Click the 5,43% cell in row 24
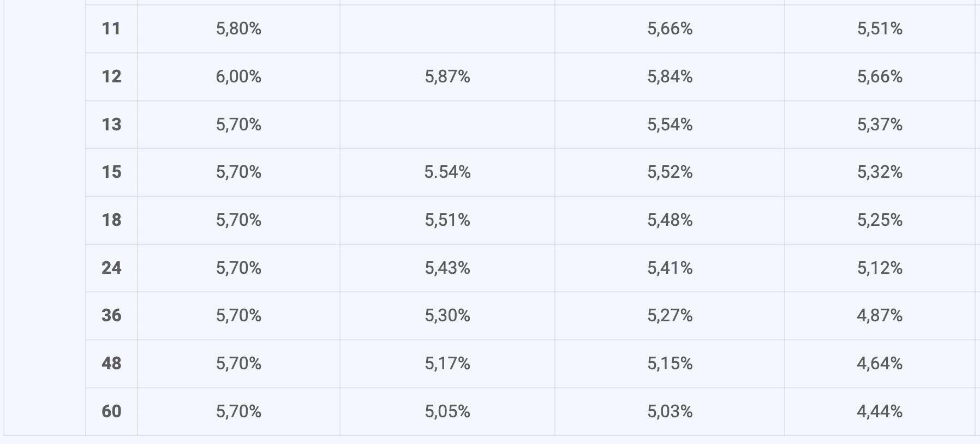The width and height of the screenshot is (980, 444). (447, 268)
